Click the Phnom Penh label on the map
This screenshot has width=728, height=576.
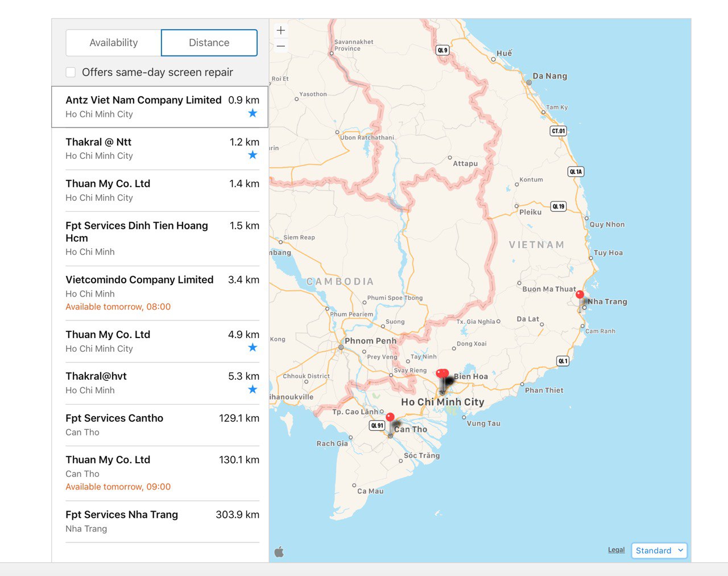click(370, 341)
